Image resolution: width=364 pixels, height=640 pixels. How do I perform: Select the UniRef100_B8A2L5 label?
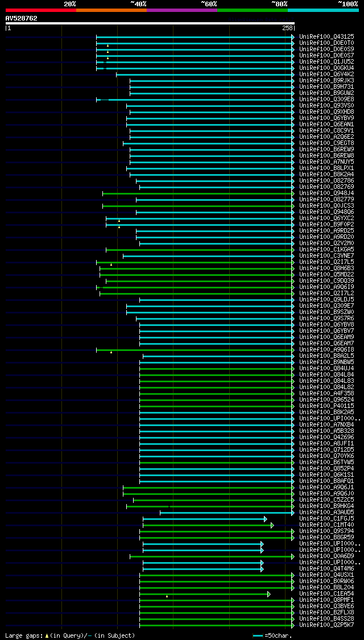tap(326, 356)
